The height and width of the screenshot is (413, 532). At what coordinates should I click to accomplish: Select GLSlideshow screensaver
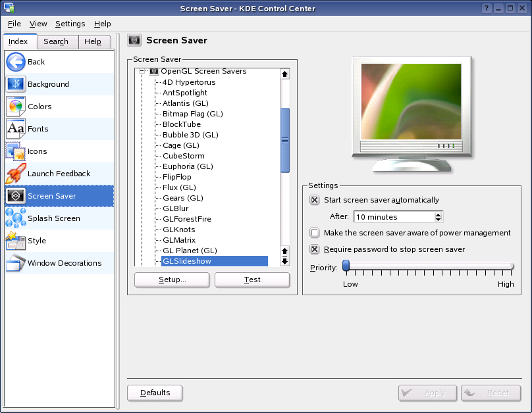215,261
